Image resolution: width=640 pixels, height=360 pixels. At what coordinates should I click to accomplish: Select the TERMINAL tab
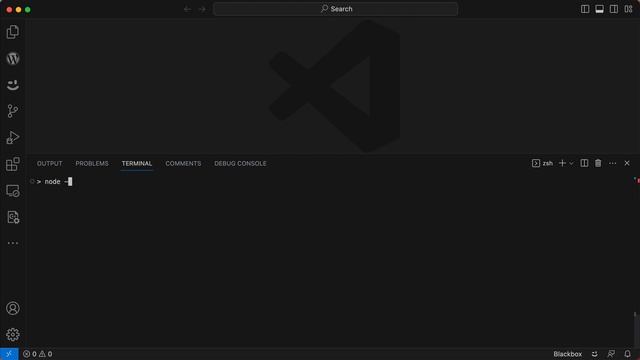[x=137, y=163]
